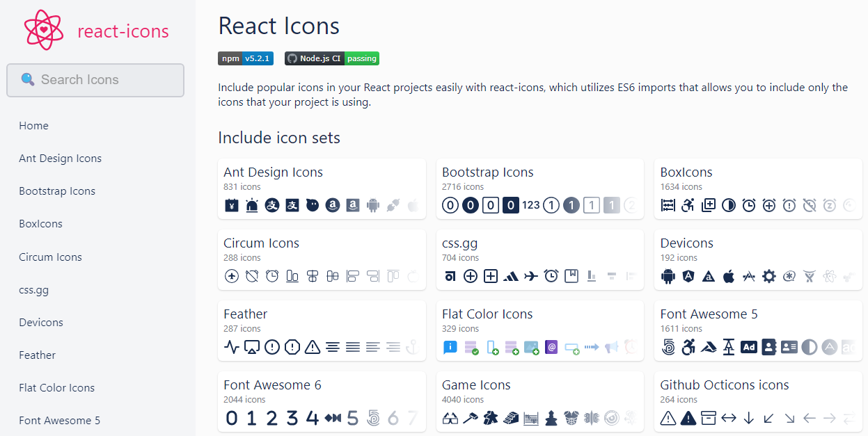This screenshot has height=436, width=868.
Task: Open the Bootstrap Icons card title
Action: 488,172
